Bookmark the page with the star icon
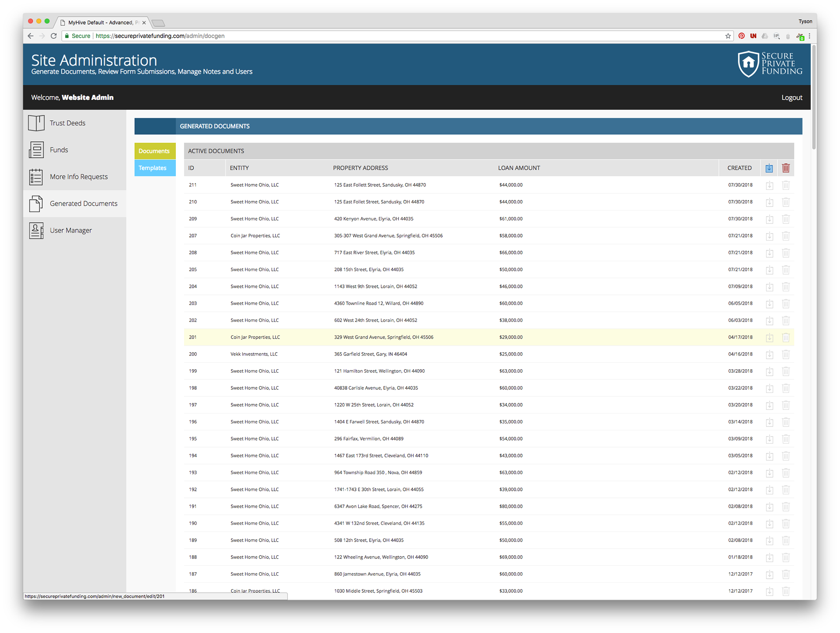840x633 pixels. pyautogui.click(x=728, y=36)
